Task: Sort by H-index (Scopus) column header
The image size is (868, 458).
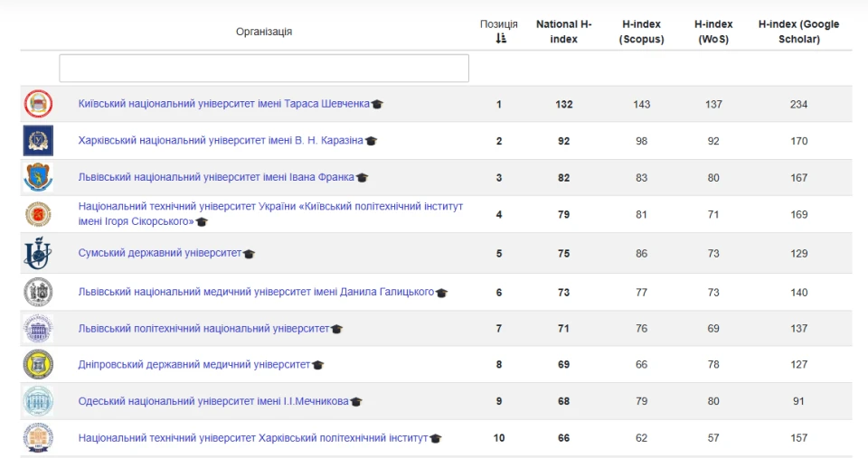Action: pyautogui.click(x=641, y=32)
